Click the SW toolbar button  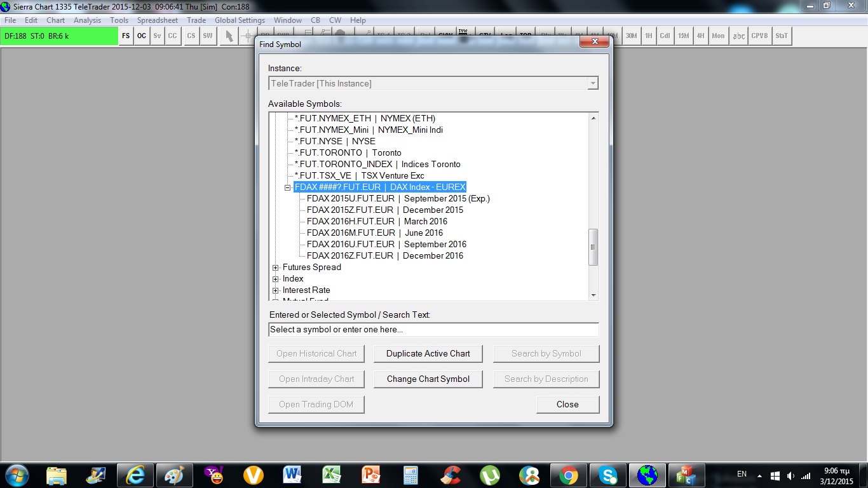208,36
